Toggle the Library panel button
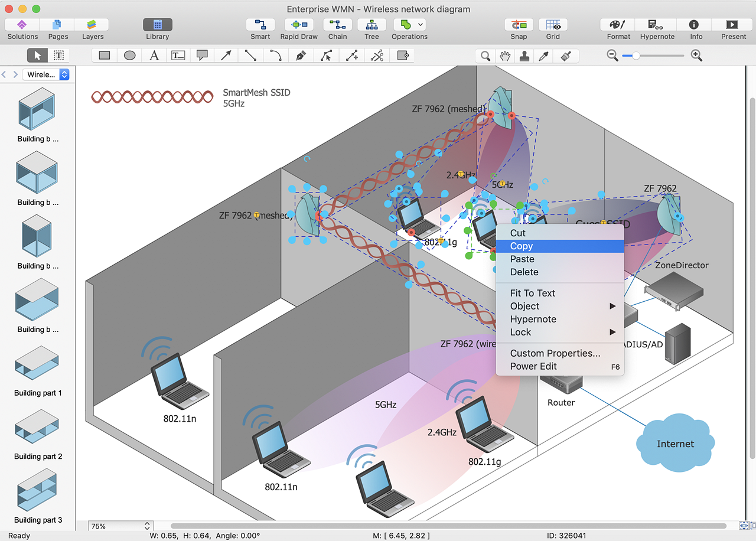 [158, 25]
